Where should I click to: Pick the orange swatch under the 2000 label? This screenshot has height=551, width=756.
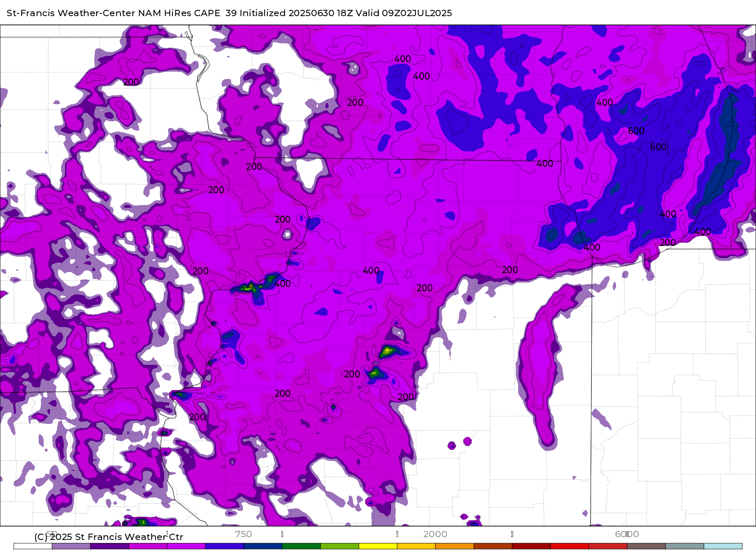(x=454, y=546)
